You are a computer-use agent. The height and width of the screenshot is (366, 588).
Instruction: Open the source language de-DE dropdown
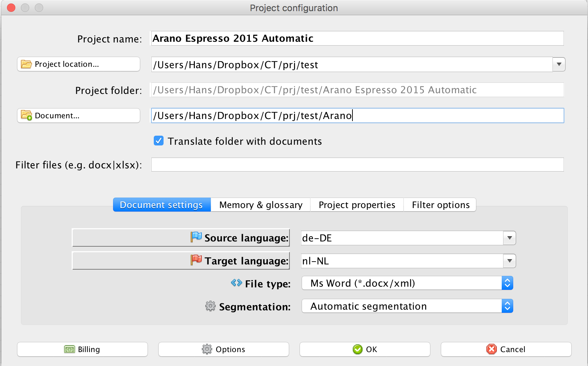pos(509,238)
